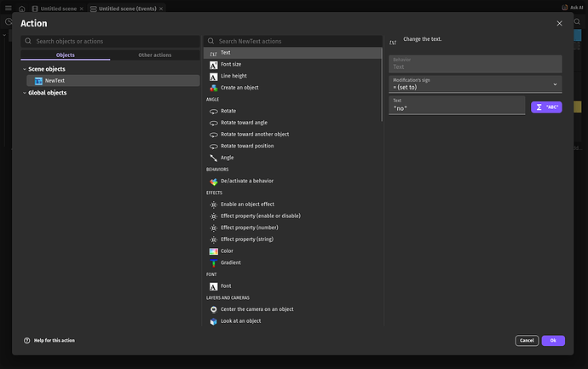Screen dimensions: 588x369
Task: Select the Rotate toward angle action
Action: tap(244, 123)
